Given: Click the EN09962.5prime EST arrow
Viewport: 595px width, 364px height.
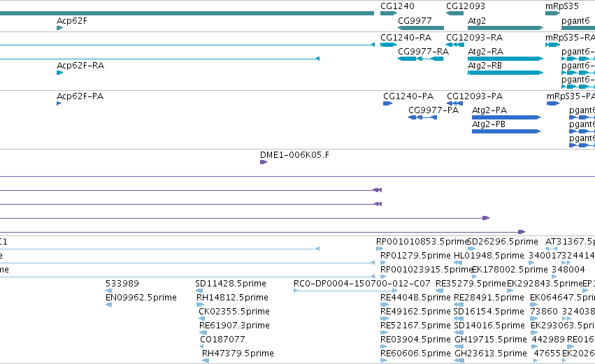Looking at the screenshot, I should (x=108, y=305).
